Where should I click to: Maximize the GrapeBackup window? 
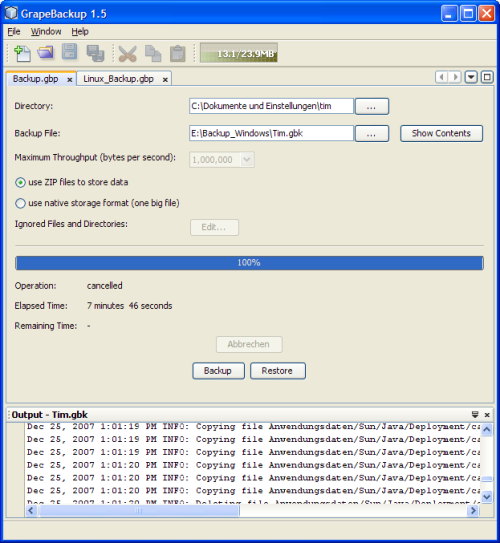(468, 14)
